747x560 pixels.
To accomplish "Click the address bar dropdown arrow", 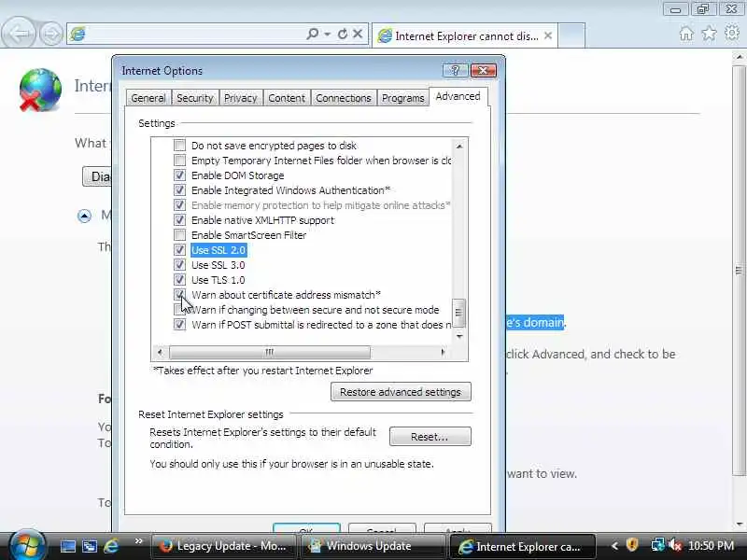I will point(328,35).
